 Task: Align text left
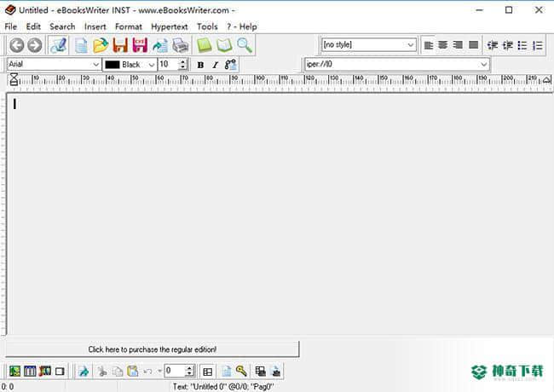[428, 45]
